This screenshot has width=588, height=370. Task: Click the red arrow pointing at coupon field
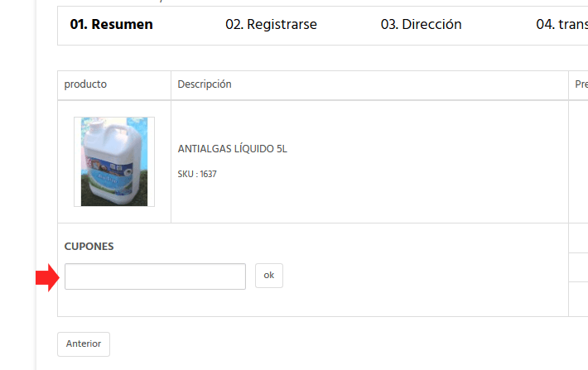(48, 278)
